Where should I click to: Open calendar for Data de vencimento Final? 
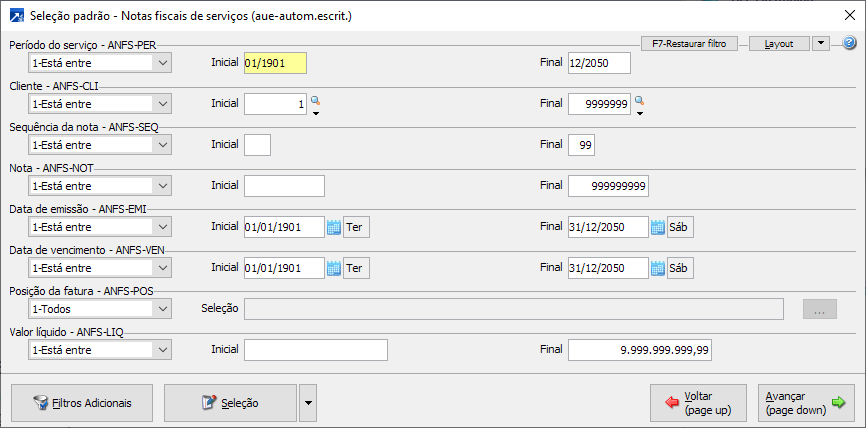[x=658, y=268]
